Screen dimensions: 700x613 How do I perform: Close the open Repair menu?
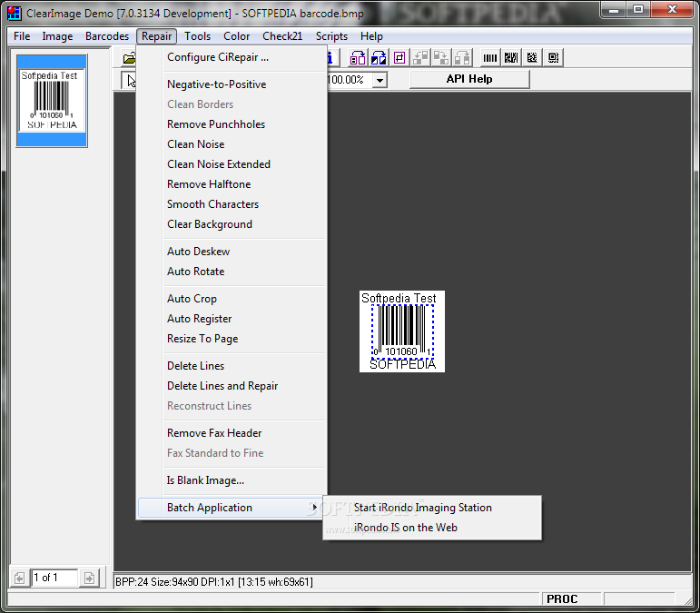tap(157, 36)
